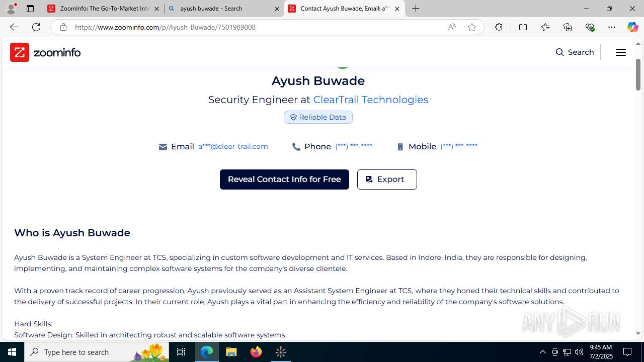Open the Copilot sidebar icon
The image size is (644, 362).
[632, 27]
